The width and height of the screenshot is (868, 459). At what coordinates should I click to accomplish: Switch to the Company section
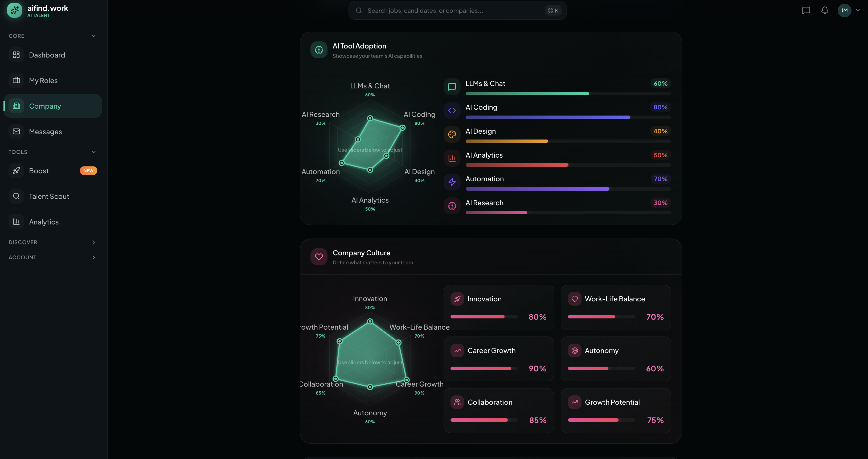coord(45,106)
